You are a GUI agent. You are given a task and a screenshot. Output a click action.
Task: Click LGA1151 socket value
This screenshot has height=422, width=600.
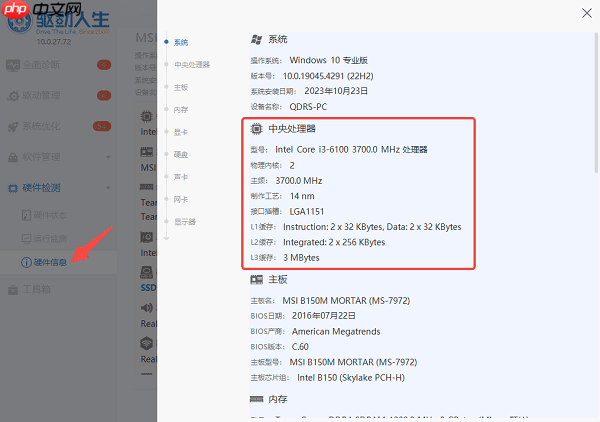[x=307, y=211]
